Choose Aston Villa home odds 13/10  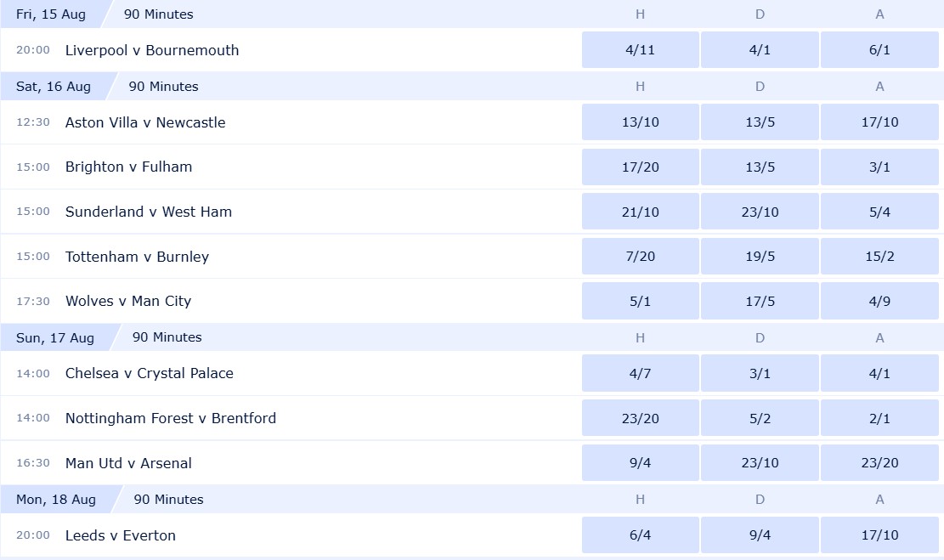click(640, 122)
